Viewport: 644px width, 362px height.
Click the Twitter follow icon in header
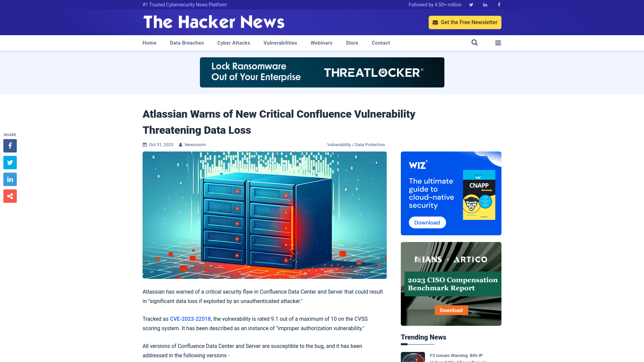[471, 4]
